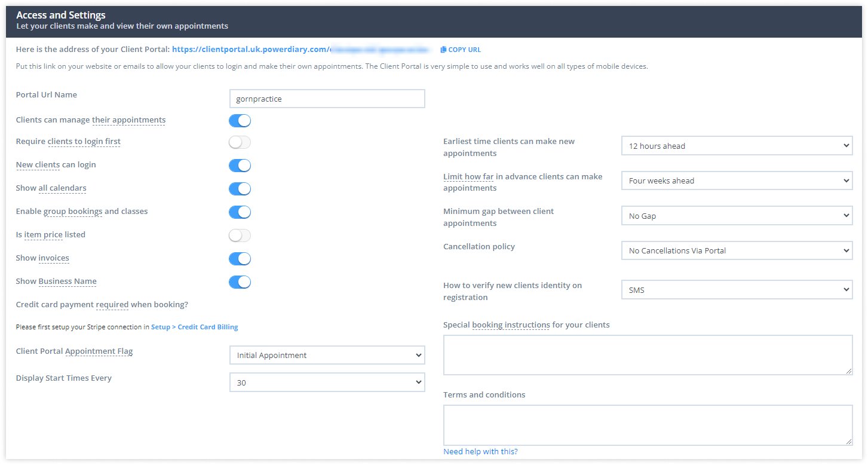This screenshot has height=465, width=868.
Task: Click the underlined 'New clients' help text
Action: (x=38, y=165)
